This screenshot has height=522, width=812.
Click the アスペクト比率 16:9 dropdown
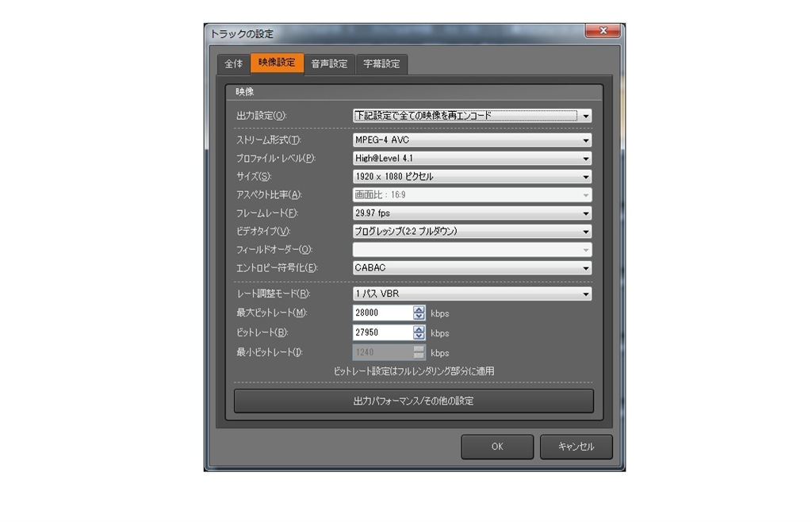472,194
